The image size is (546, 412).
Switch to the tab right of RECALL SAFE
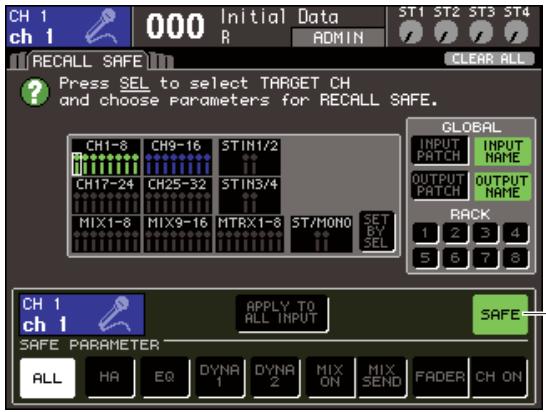point(161,61)
